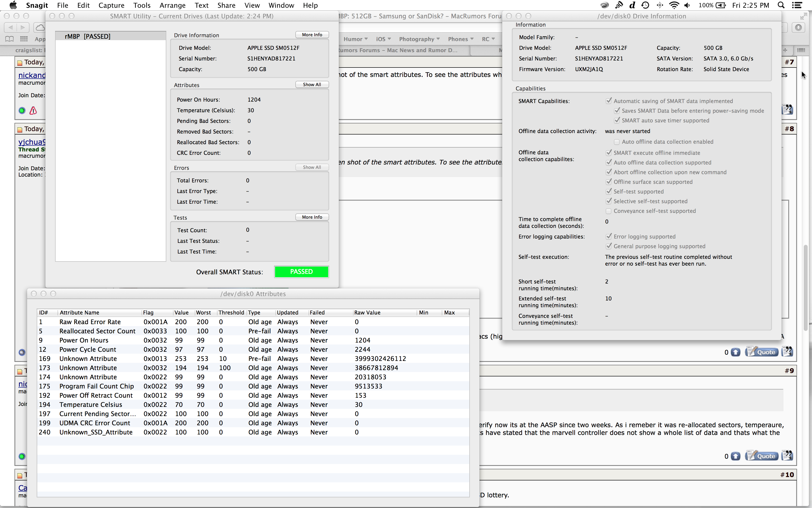The image size is (812, 508).
Task: Open the volume control menu
Action: click(x=688, y=5)
